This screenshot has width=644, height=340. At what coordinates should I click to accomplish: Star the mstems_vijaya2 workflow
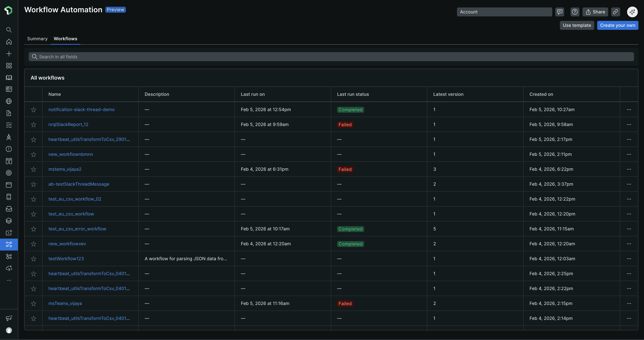34,169
